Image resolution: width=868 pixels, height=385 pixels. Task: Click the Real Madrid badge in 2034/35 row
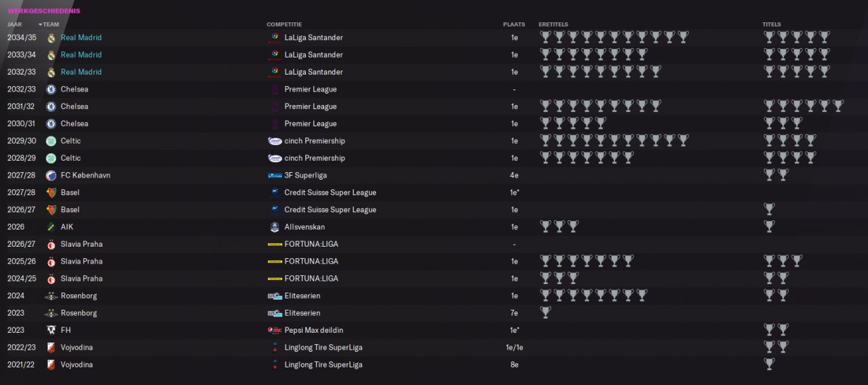tap(51, 38)
